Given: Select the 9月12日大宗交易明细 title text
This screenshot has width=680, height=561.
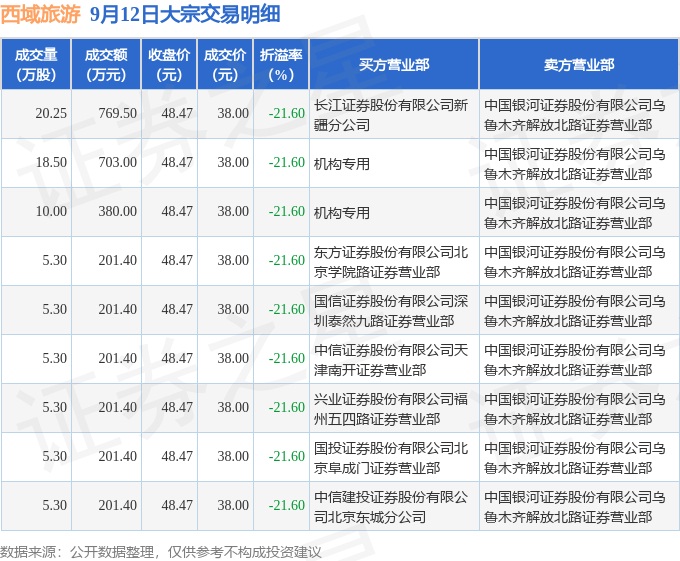Looking at the screenshot, I should point(185,14).
